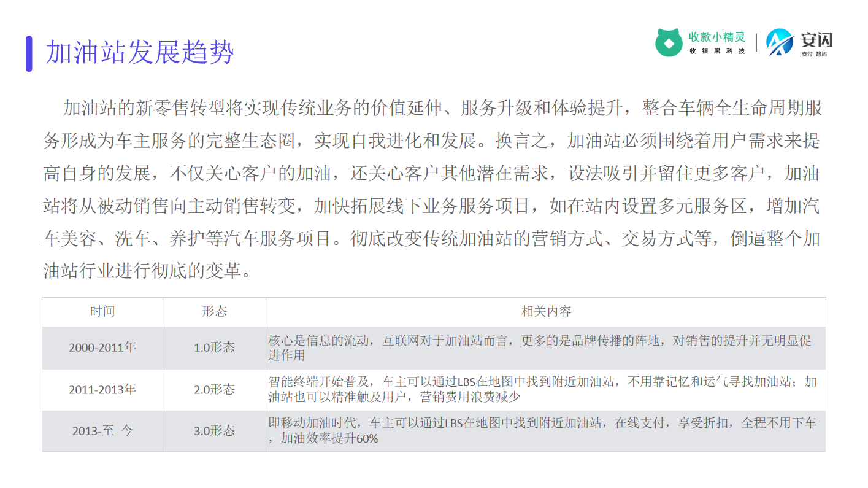Click the 收款小精灵 brand name text
868x488 pixels.
pos(717,37)
